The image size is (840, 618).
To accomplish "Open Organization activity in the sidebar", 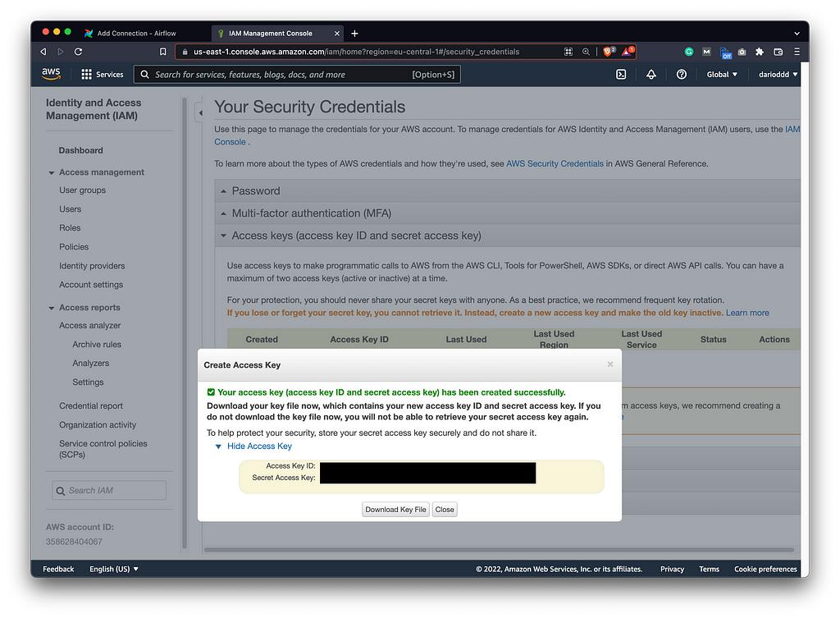I will pos(98,424).
